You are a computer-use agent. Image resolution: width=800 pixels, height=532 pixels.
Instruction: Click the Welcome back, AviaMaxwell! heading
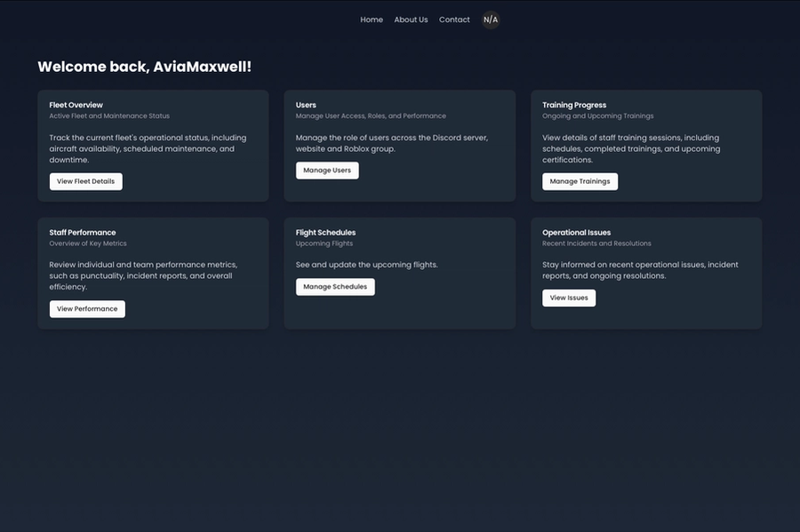click(144, 67)
